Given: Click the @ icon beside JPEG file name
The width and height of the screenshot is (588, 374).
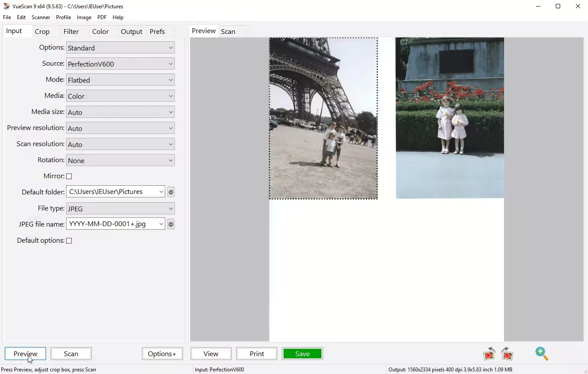Looking at the screenshot, I should 171,224.
